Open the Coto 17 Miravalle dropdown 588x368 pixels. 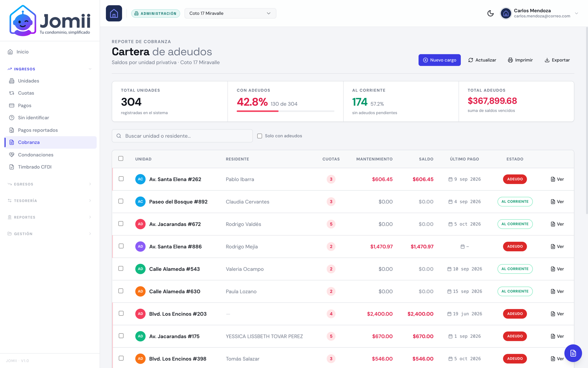[x=230, y=13]
